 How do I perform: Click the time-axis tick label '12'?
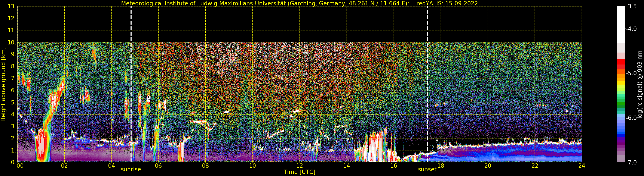pos(300,166)
